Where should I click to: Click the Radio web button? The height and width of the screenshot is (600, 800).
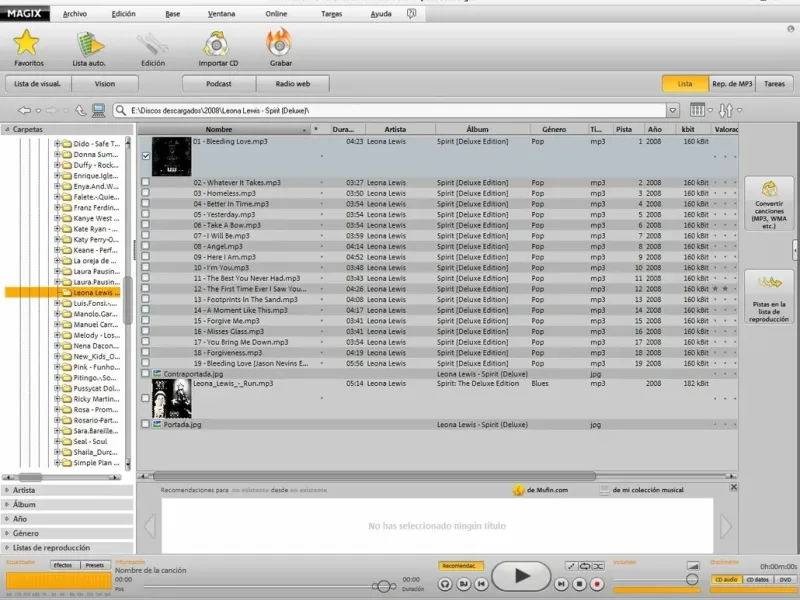pyautogui.click(x=293, y=84)
